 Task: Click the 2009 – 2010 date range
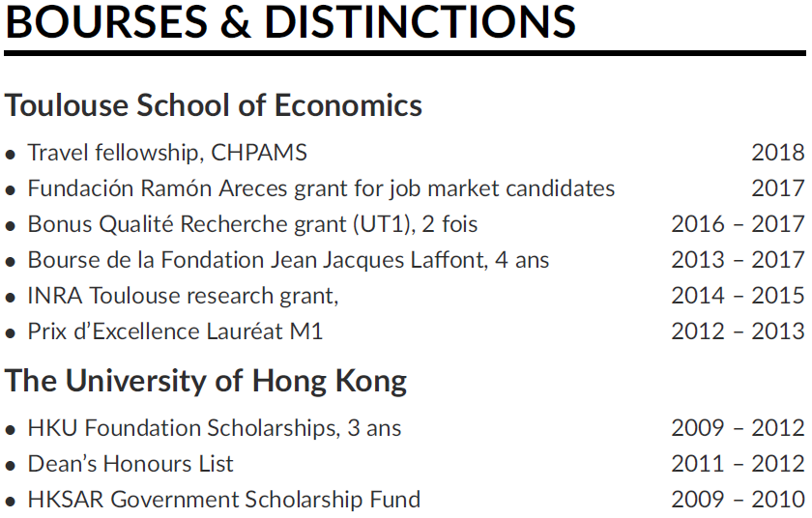click(x=738, y=500)
